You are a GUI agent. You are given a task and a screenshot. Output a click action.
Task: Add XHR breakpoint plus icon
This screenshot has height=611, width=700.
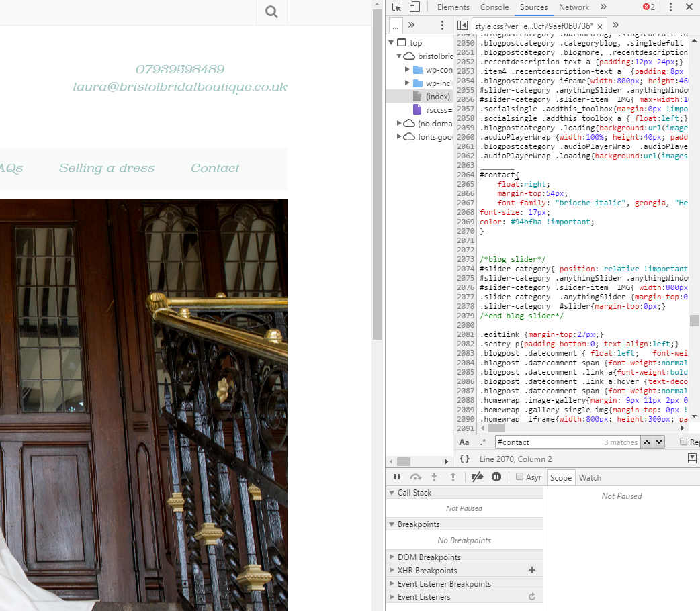coord(531,570)
